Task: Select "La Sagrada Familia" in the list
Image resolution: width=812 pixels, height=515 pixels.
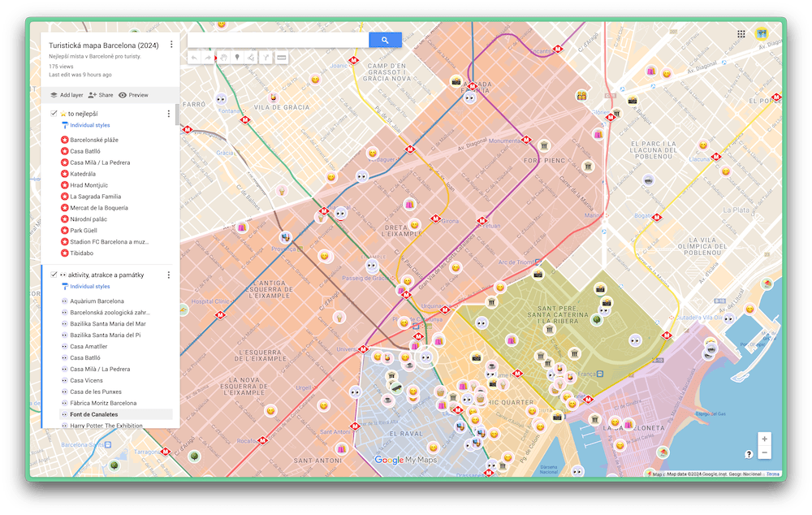Action: pos(95,197)
